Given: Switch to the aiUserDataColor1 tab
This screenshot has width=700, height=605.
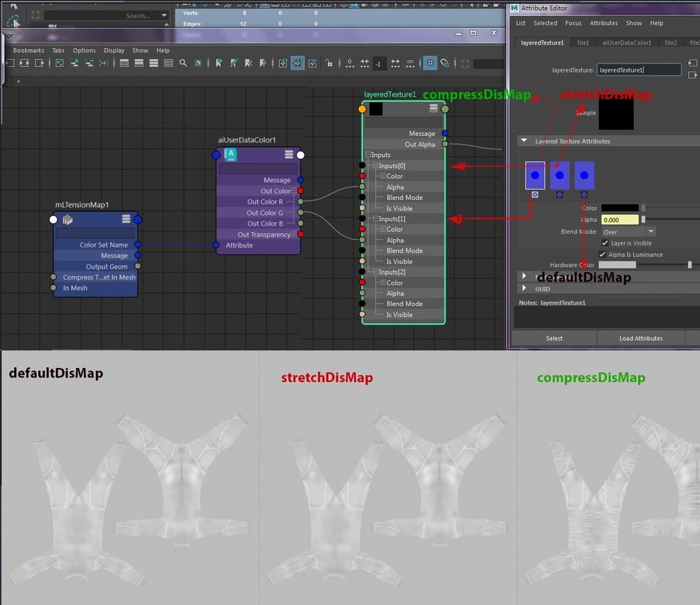Looking at the screenshot, I should [626, 43].
